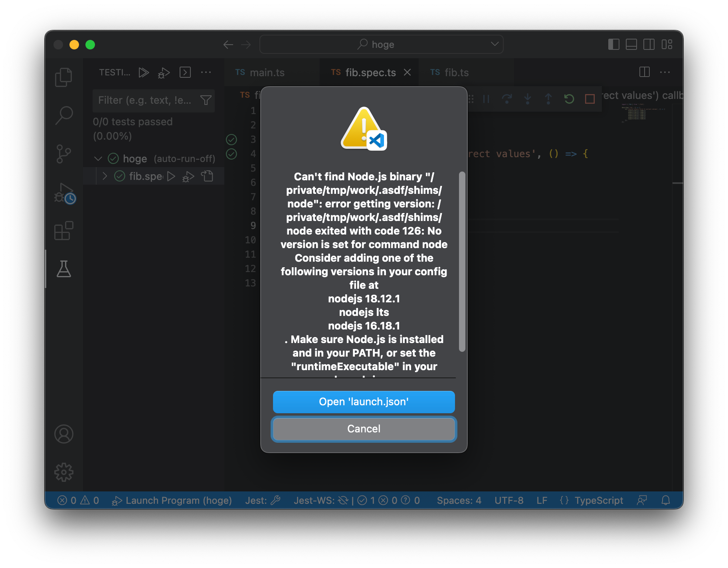Go back using title bar arrow
Viewport: 728px width, 568px height.
[228, 45]
